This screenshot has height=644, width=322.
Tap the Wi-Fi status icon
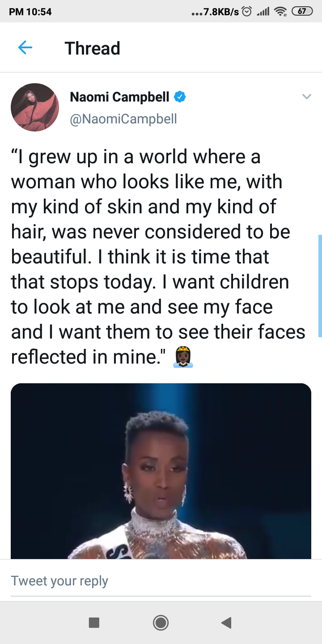click(280, 12)
